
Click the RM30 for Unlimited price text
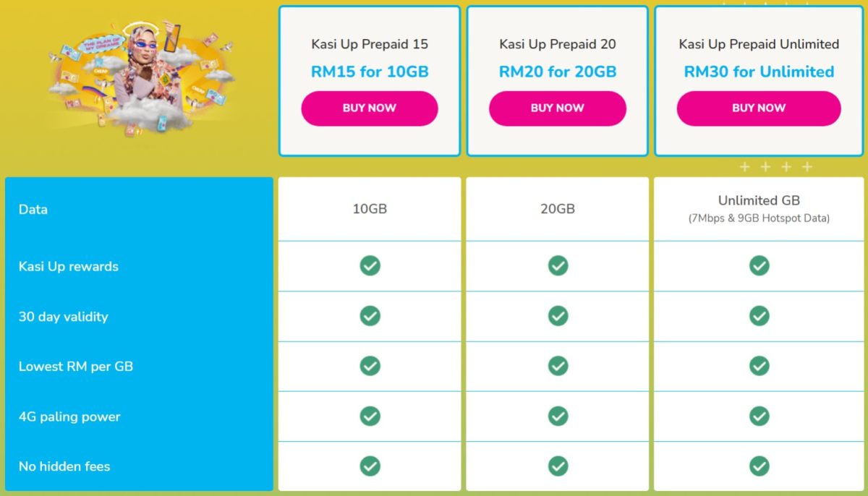point(759,72)
